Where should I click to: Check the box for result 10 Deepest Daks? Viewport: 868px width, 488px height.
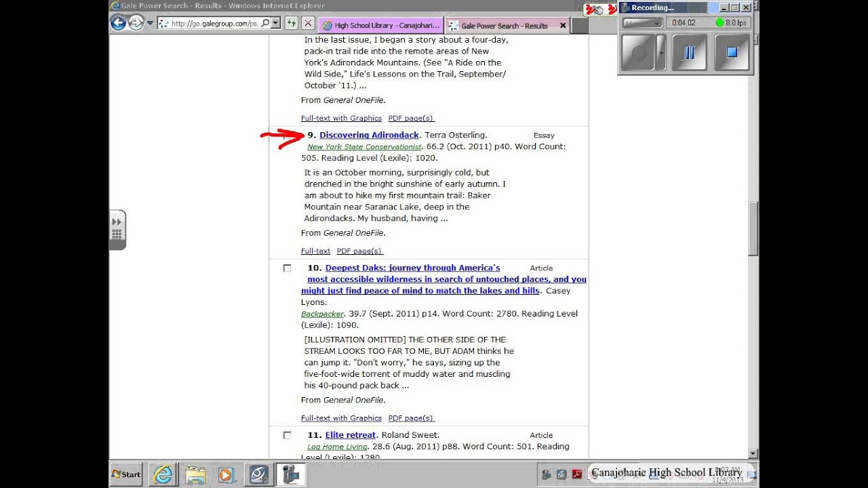tap(287, 268)
